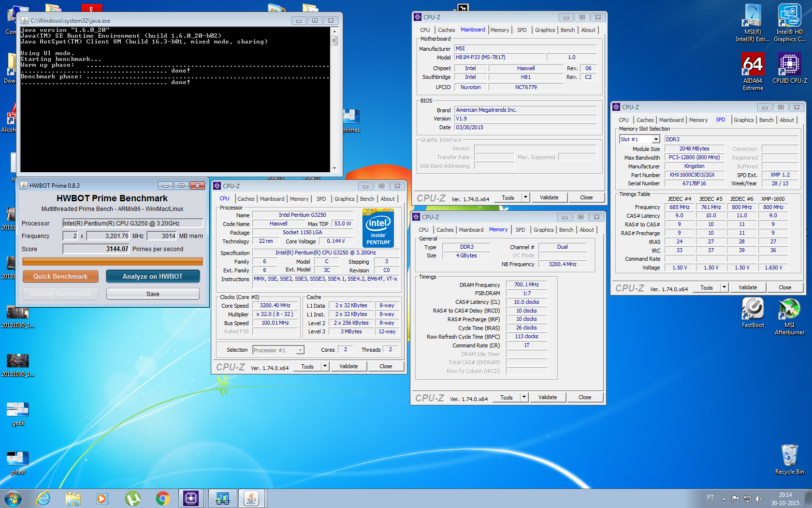The width and height of the screenshot is (812, 508).
Task: Show hidden system tray icons
Action: [724, 498]
